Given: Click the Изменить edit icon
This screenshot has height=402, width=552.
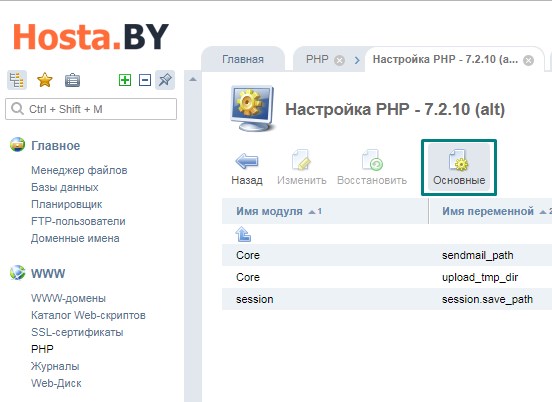Looking at the screenshot, I should (x=302, y=168).
